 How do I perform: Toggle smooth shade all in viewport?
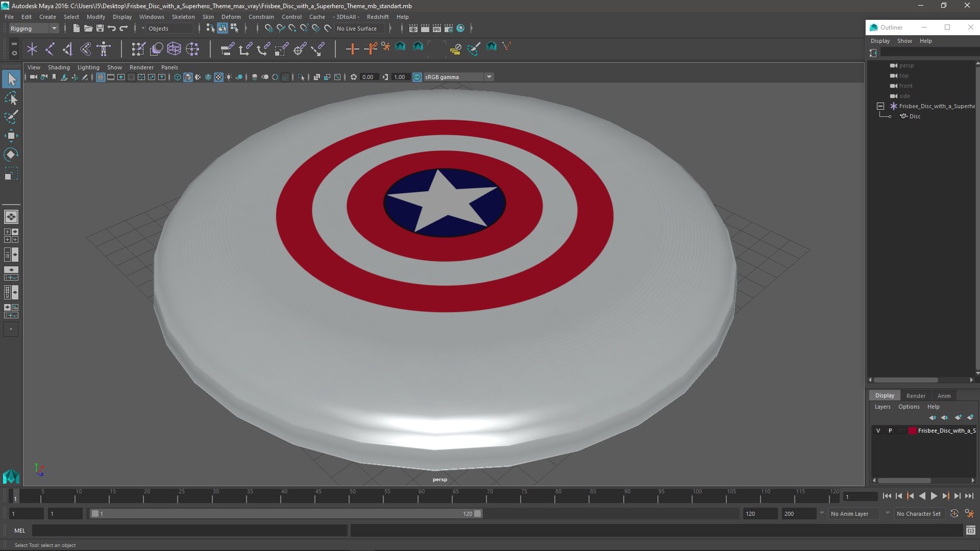click(188, 77)
